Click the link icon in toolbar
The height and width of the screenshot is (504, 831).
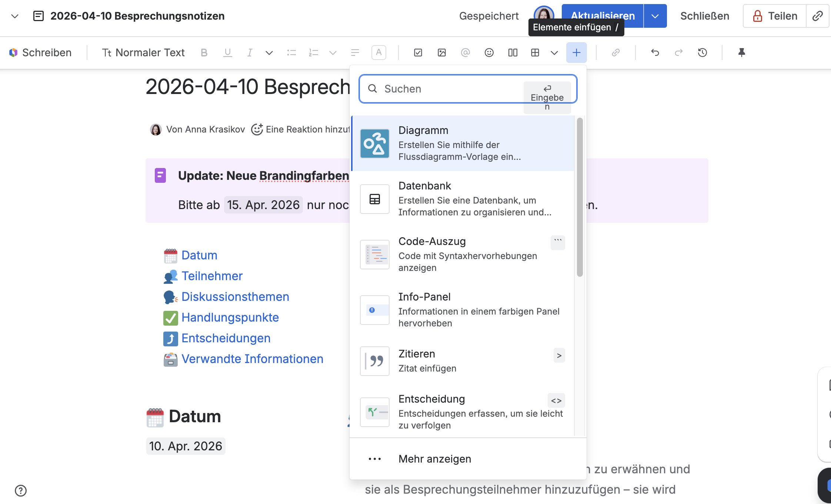(x=615, y=53)
